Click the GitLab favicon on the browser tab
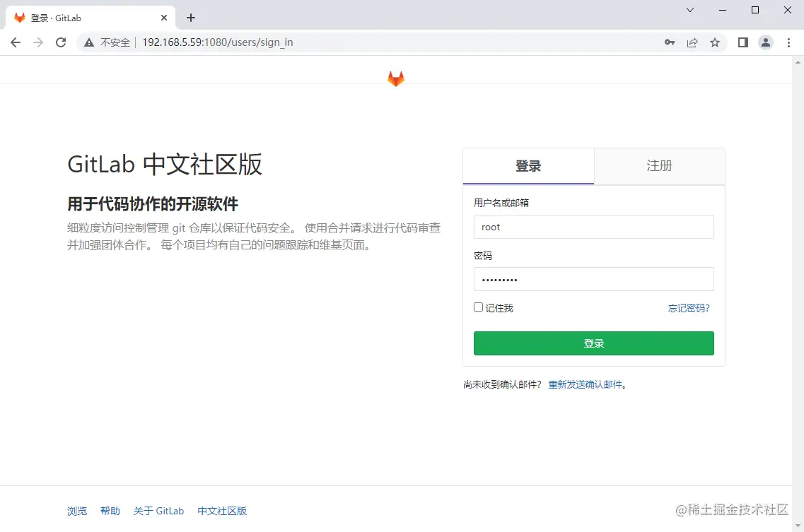804x532 pixels. pos(20,18)
